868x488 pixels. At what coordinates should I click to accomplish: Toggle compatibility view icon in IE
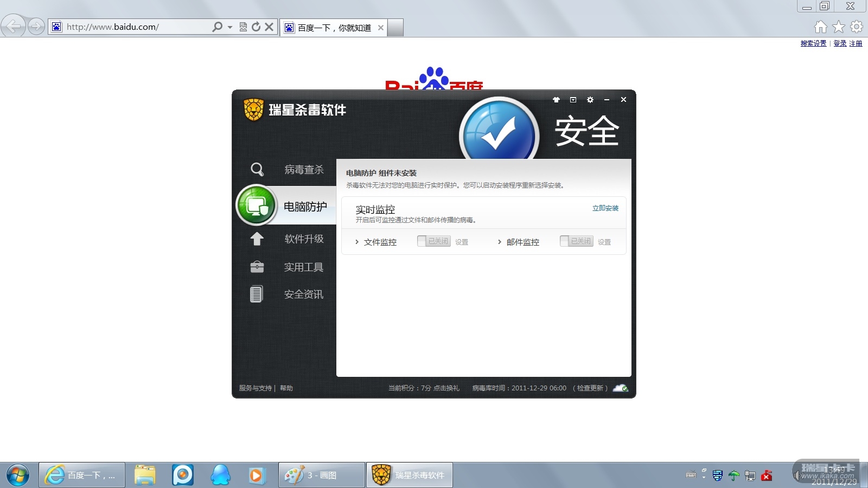tap(243, 27)
